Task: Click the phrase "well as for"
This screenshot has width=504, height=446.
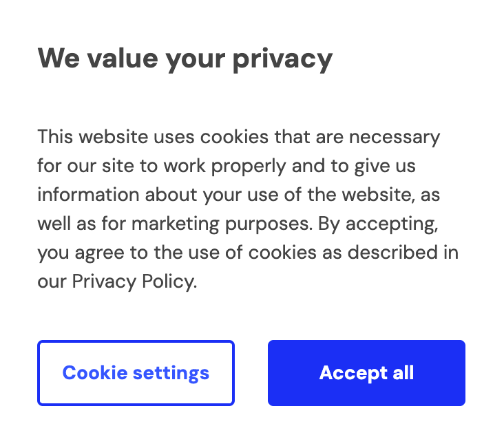Action: [x=81, y=224]
